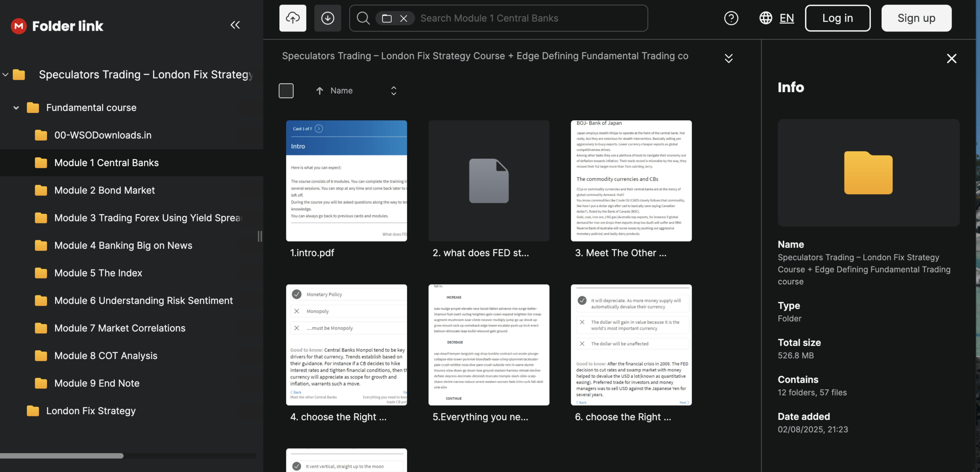Tick the select-all checkbox
The image size is (980, 472).
click(x=286, y=91)
